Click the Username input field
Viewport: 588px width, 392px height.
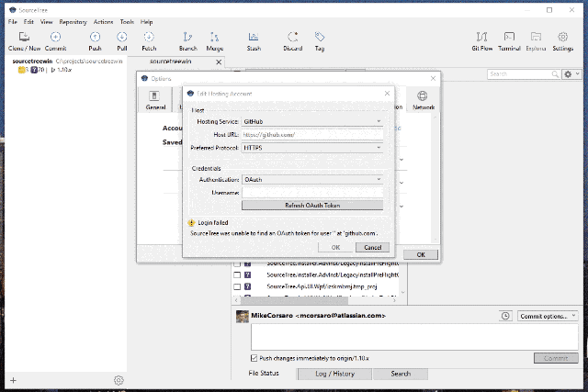pos(312,193)
